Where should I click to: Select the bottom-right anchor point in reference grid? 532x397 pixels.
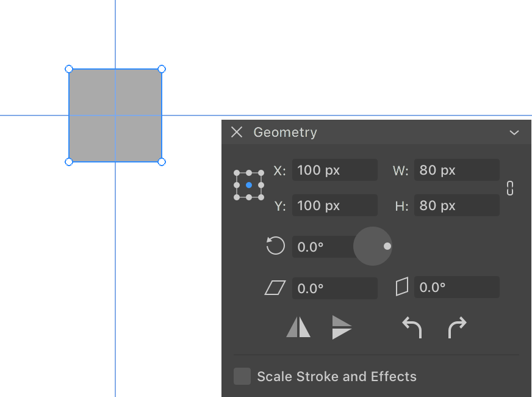261,197
